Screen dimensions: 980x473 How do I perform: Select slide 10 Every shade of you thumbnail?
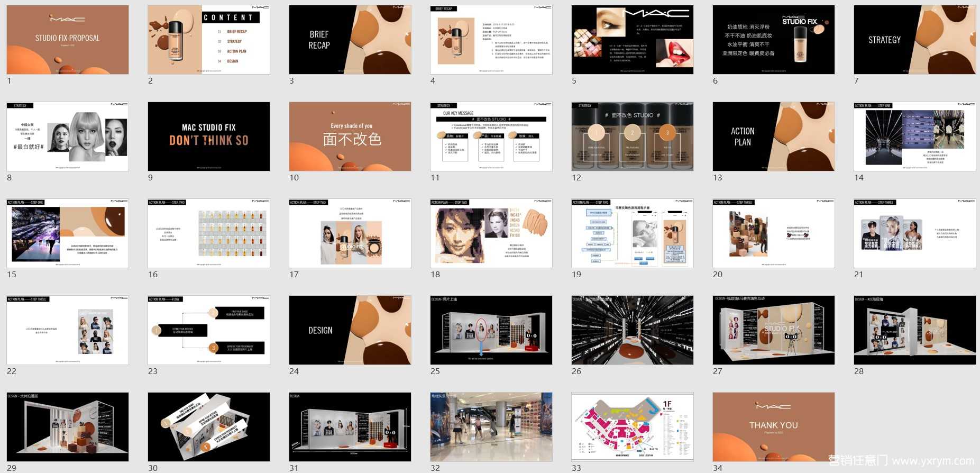(x=350, y=137)
